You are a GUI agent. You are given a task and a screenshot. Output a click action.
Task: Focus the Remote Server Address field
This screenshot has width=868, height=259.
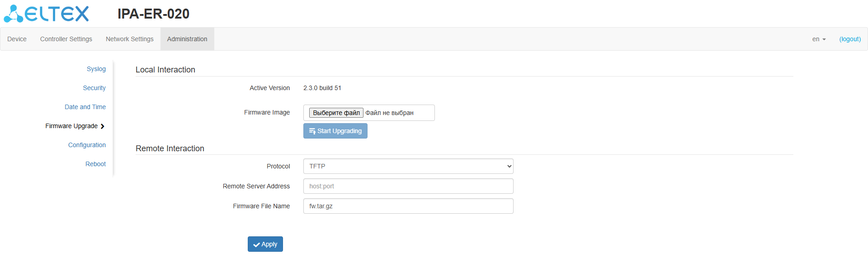pyautogui.click(x=408, y=186)
